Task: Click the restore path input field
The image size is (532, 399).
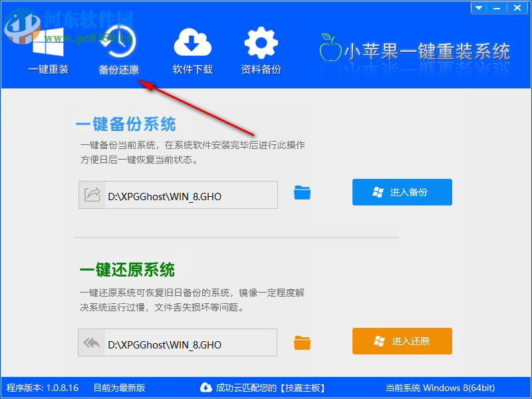Action: click(x=178, y=342)
